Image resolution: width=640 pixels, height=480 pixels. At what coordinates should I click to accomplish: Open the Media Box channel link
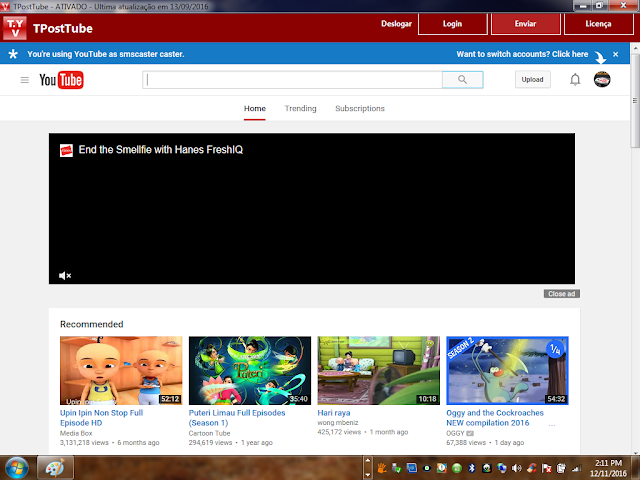76,433
